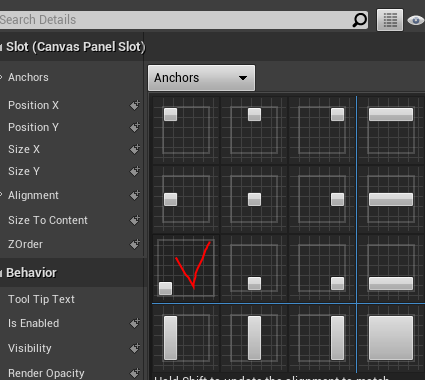Select the Size Y label
Viewport: 425px width, 380px height.
[x=24, y=171]
